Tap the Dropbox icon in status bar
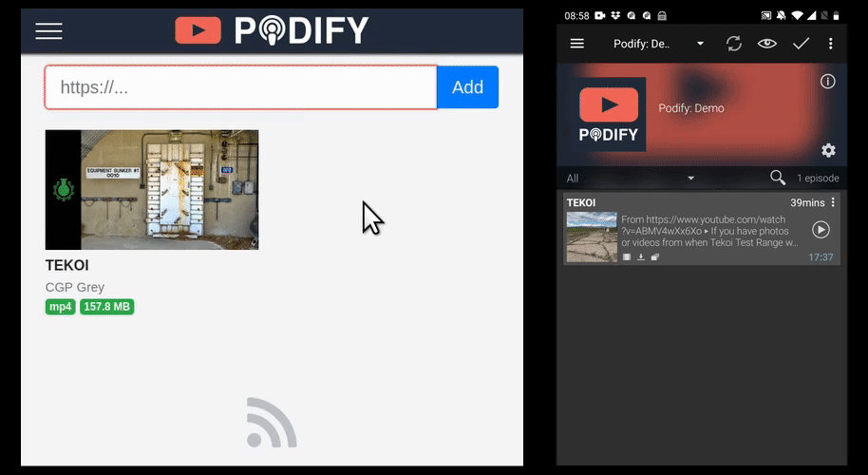 (615, 15)
